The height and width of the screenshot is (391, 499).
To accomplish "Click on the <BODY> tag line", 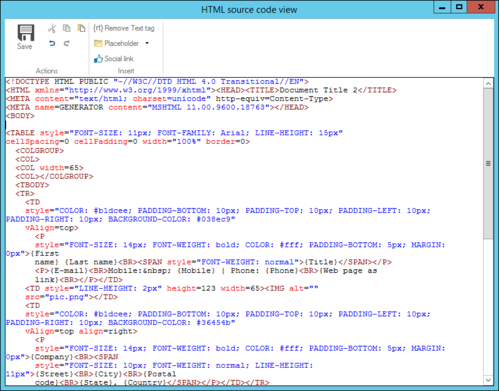I will [x=20, y=116].
